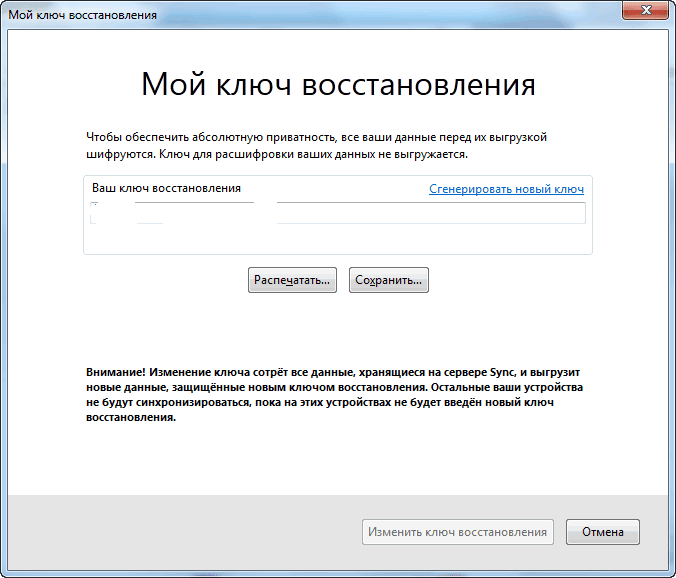
Task: Click the Сгенерировать новый ключ link
Action: tap(506, 189)
